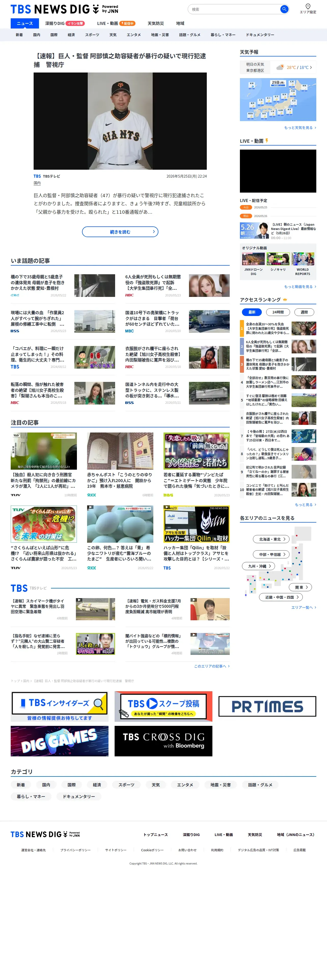Click the large TBS logo heading the TBSテレビ section
This screenshot has width=327, height=980.
pyautogui.click(x=19, y=588)
